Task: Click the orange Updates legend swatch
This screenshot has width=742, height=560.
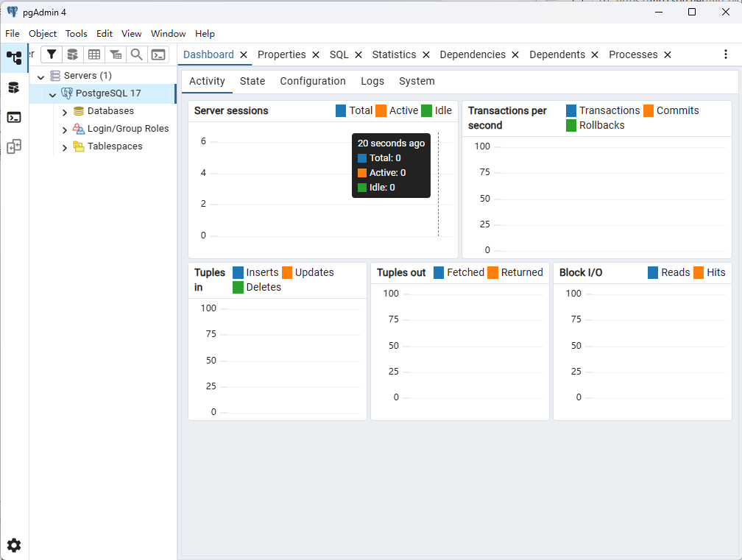Action: click(287, 272)
